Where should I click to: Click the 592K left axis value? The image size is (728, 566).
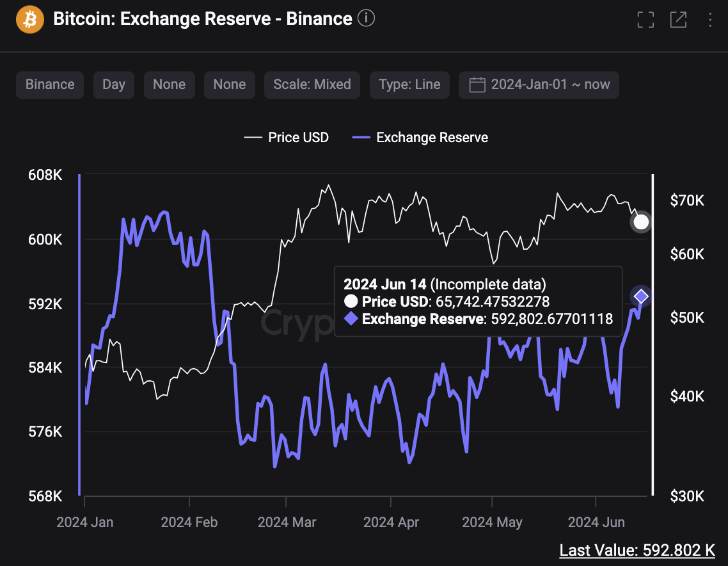[x=45, y=304]
